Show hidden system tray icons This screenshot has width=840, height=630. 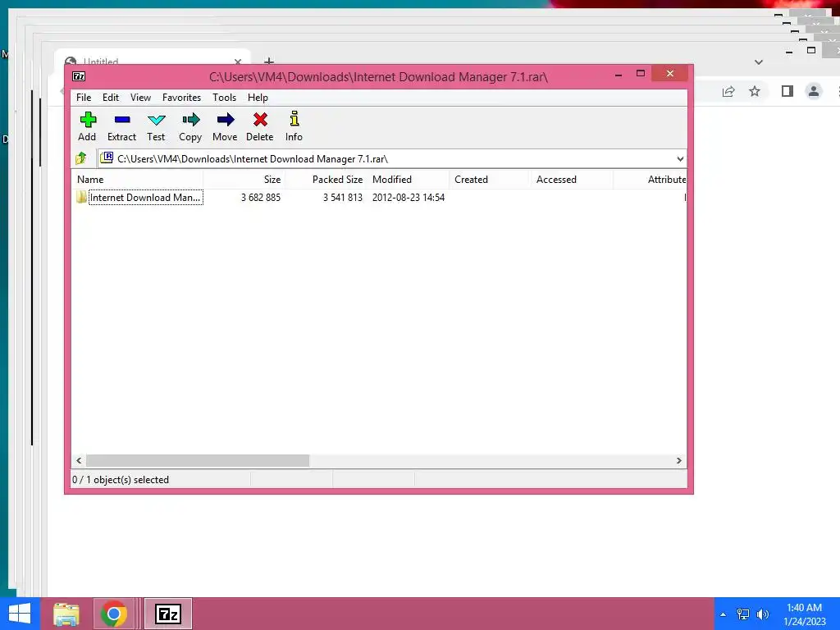724,614
